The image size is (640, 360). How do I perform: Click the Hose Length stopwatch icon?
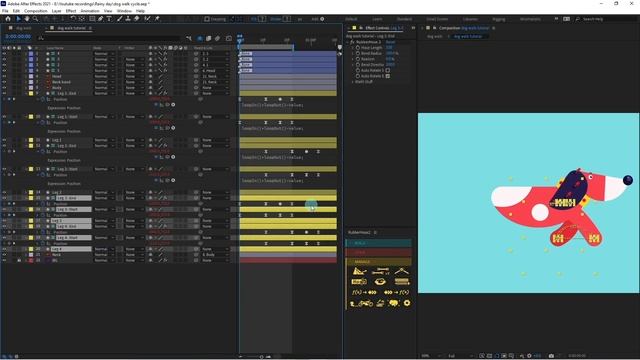(x=358, y=48)
